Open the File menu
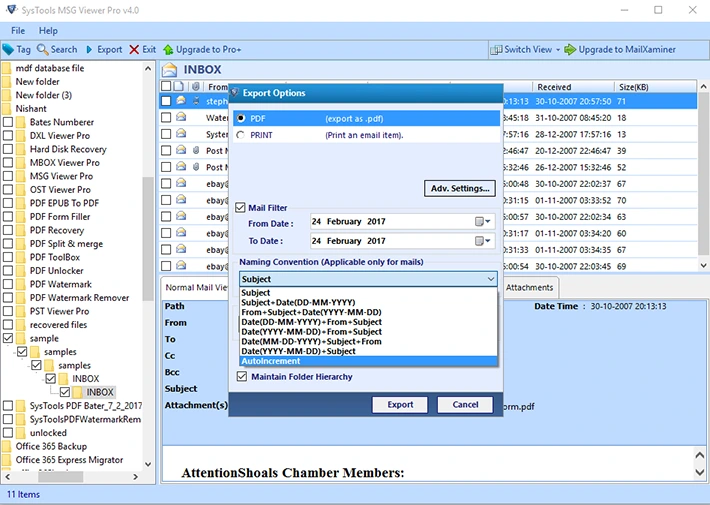The height and width of the screenshot is (505, 710). click(x=18, y=31)
